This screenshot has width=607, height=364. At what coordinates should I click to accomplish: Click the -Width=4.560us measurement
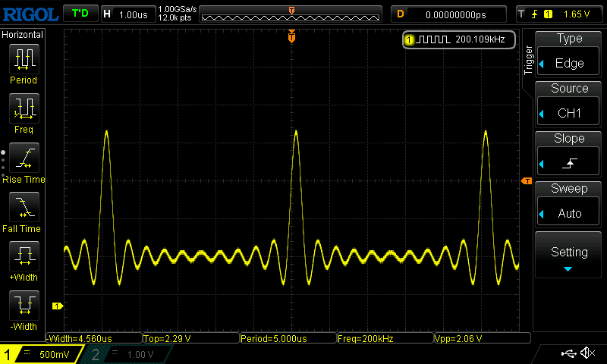pyautogui.click(x=94, y=338)
